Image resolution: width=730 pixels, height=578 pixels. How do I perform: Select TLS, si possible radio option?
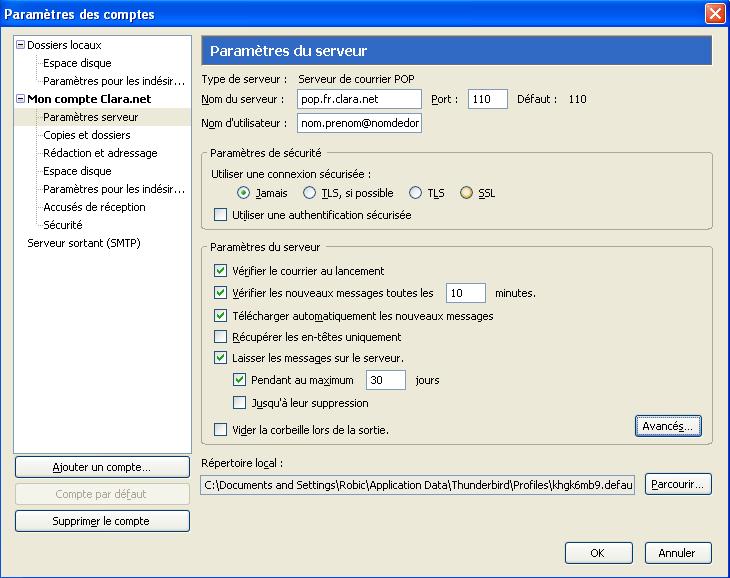point(310,193)
